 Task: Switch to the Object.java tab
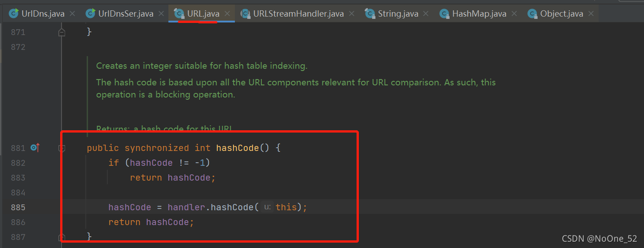(x=561, y=14)
